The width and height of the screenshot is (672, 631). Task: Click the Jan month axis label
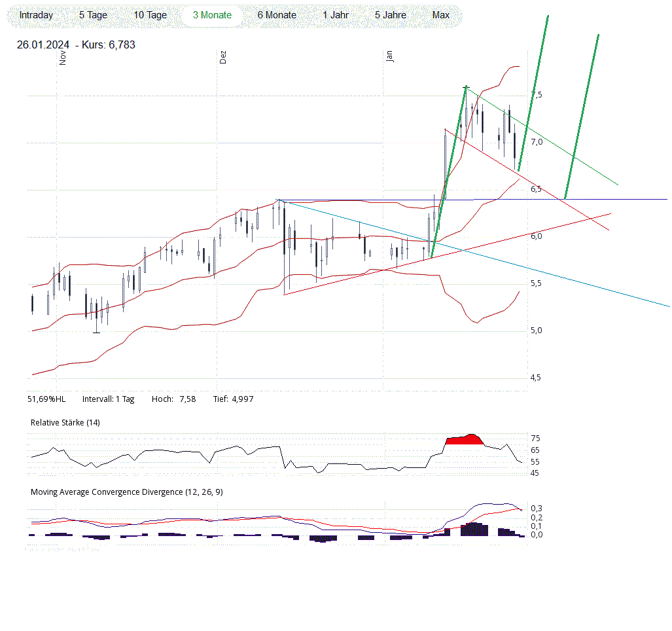pos(389,56)
